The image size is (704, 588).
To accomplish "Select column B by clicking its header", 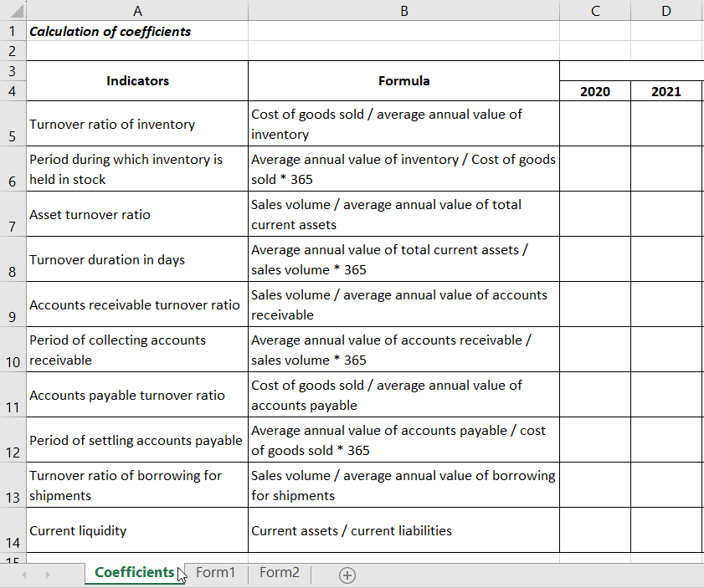I will pos(404,10).
